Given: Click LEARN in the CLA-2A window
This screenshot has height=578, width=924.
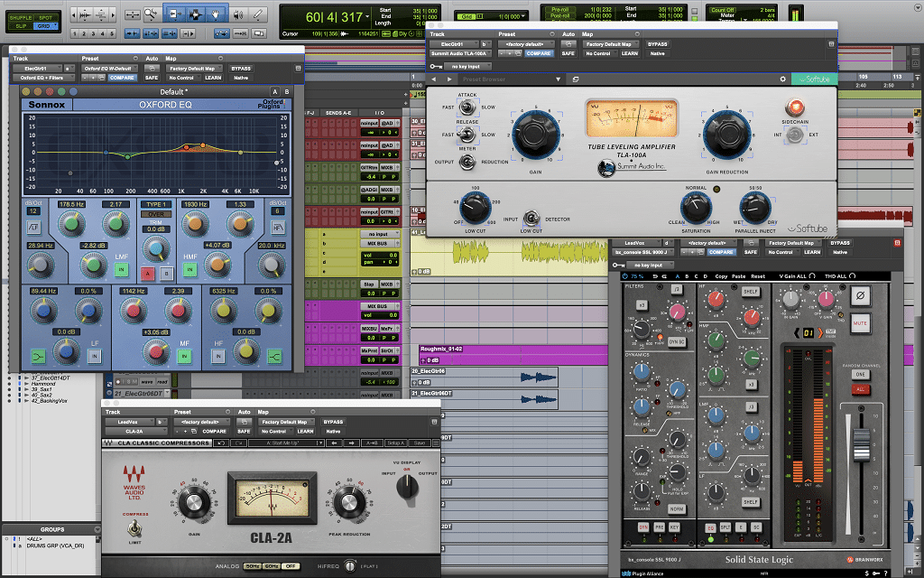Looking at the screenshot, I should pos(305,431).
